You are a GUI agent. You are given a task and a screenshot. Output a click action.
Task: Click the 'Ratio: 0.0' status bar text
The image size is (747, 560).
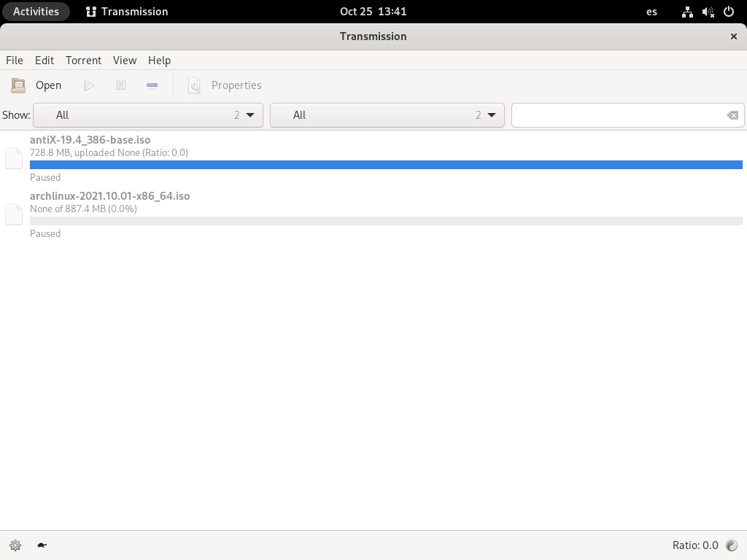695,545
